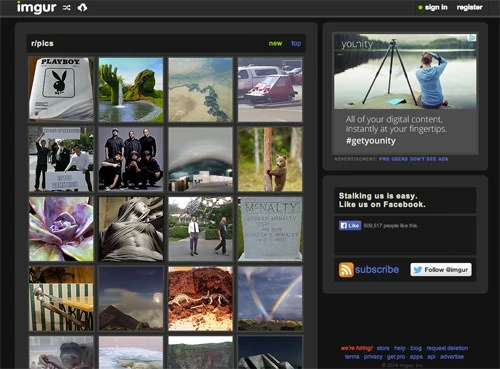Open the icy snow landscape thumbnail
The height and width of the screenshot is (369, 500).
tap(131, 352)
